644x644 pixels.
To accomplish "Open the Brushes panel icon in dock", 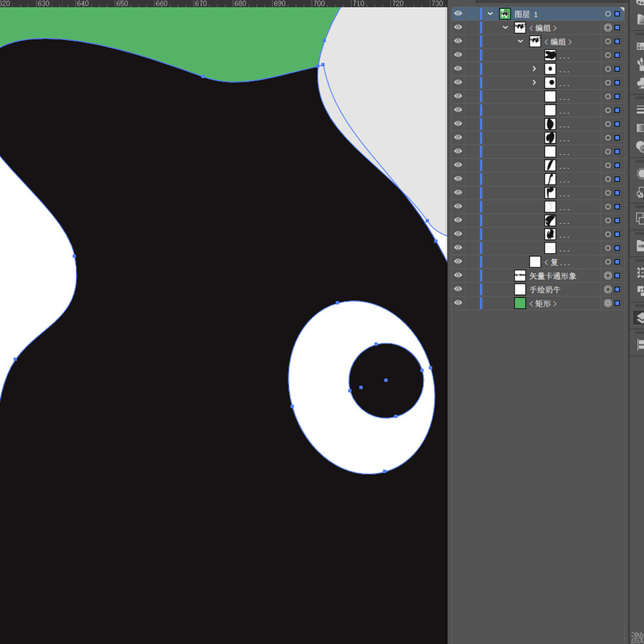I will pos(640,64).
